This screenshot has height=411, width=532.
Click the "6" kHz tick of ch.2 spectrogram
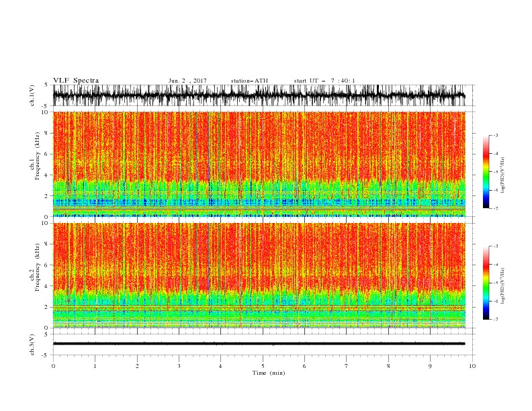47,265
